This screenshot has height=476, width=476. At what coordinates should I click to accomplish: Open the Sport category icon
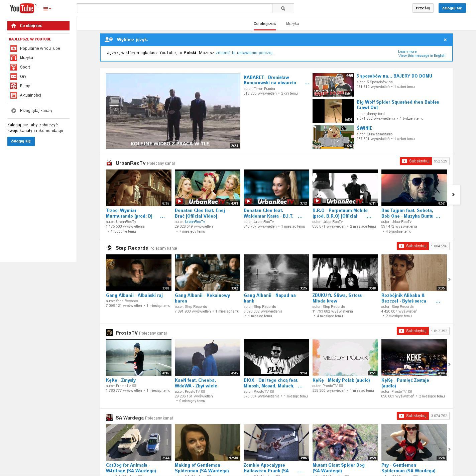pyautogui.click(x=13, y=67)
